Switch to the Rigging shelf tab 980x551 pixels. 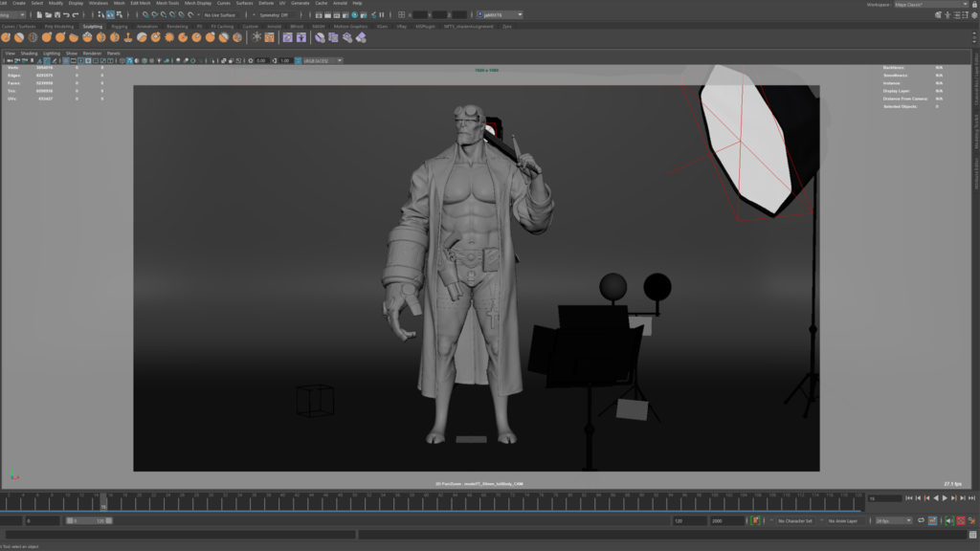[x=120, y=27]
